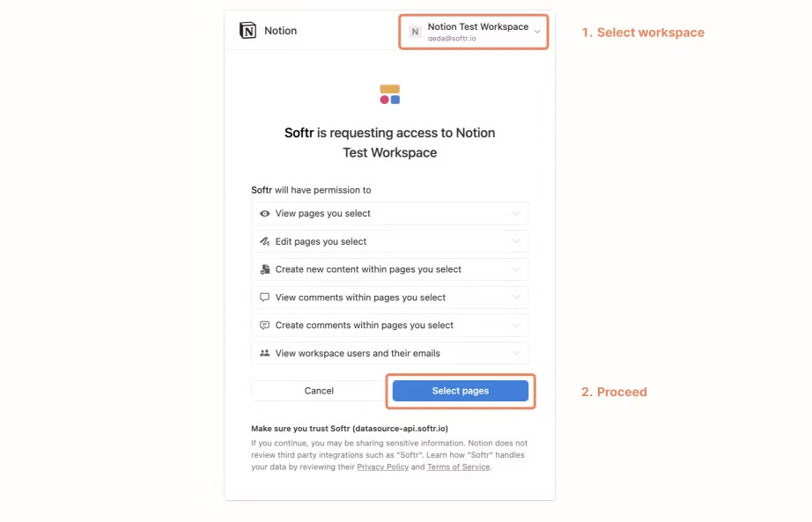This screenshot has width=812, height=522.
Task: Click the people icon for View workspace users
Action: pos(264,353)
